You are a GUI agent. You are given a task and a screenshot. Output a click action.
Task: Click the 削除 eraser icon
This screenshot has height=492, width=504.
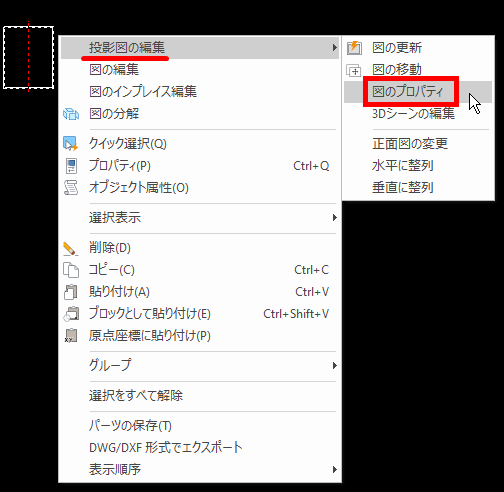click(71, 248)
